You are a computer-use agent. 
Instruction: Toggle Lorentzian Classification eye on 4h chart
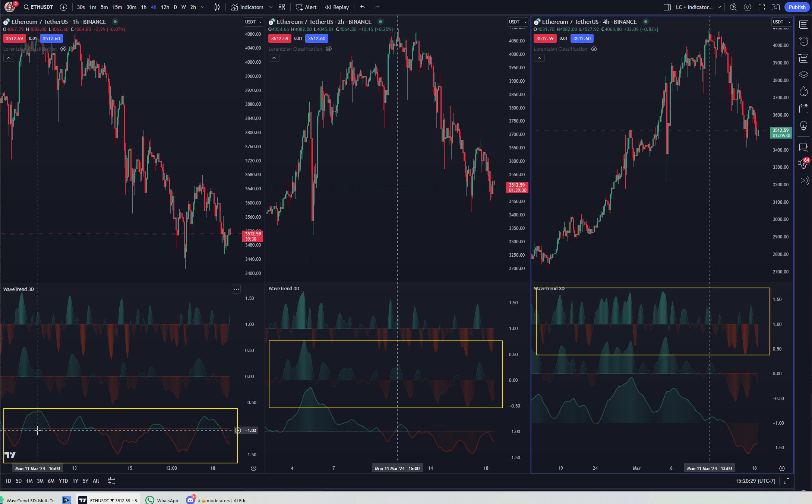click(x=594, y=49)
